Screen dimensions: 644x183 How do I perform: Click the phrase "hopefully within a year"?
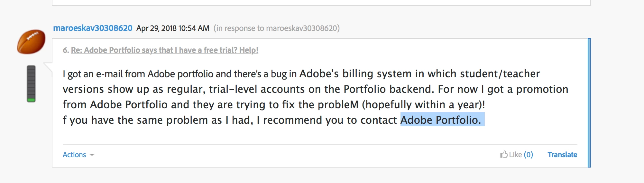pos(422,105)
